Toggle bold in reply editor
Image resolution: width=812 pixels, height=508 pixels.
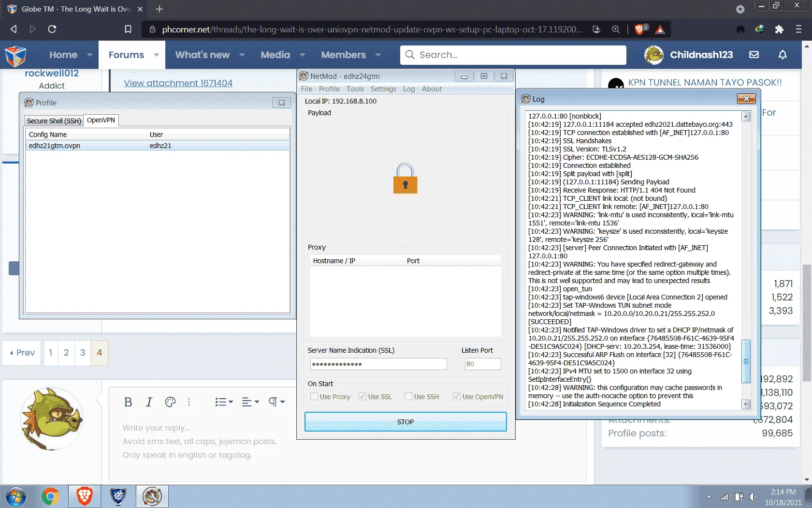(x=128, y=402)
